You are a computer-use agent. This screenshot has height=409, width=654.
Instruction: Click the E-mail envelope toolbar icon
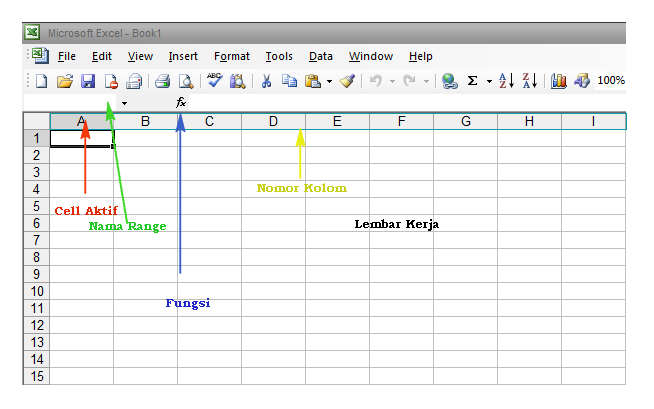point(134,81)
